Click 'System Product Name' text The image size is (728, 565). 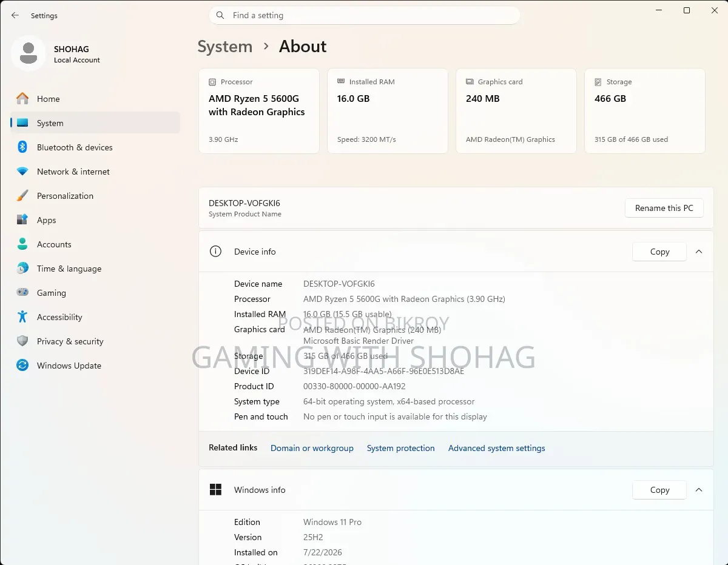click(245, 214)
